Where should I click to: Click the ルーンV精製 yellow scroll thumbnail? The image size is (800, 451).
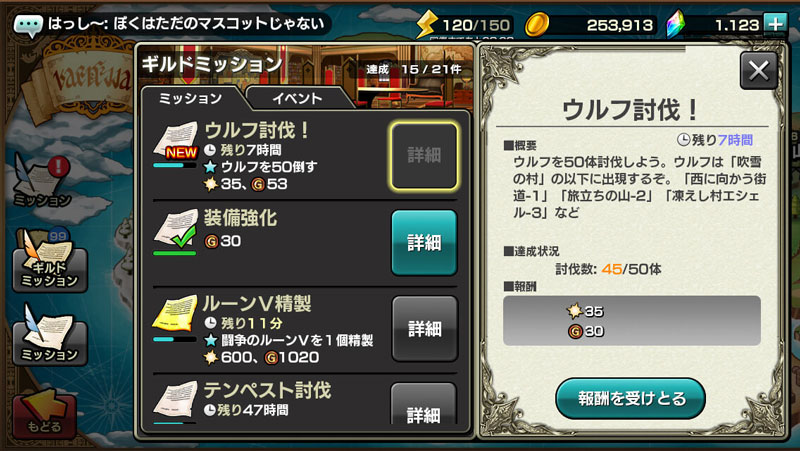pyautogui.click(x=175, y=313)
